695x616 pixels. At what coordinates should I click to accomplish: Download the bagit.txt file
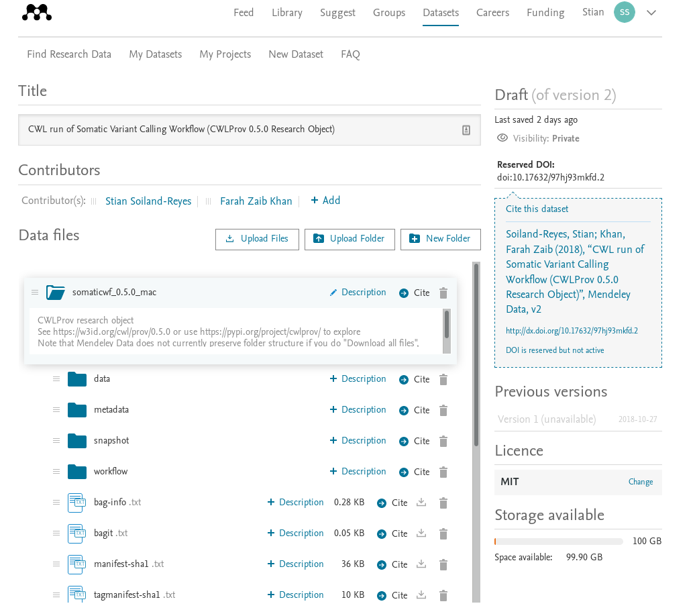click(421, 533)
